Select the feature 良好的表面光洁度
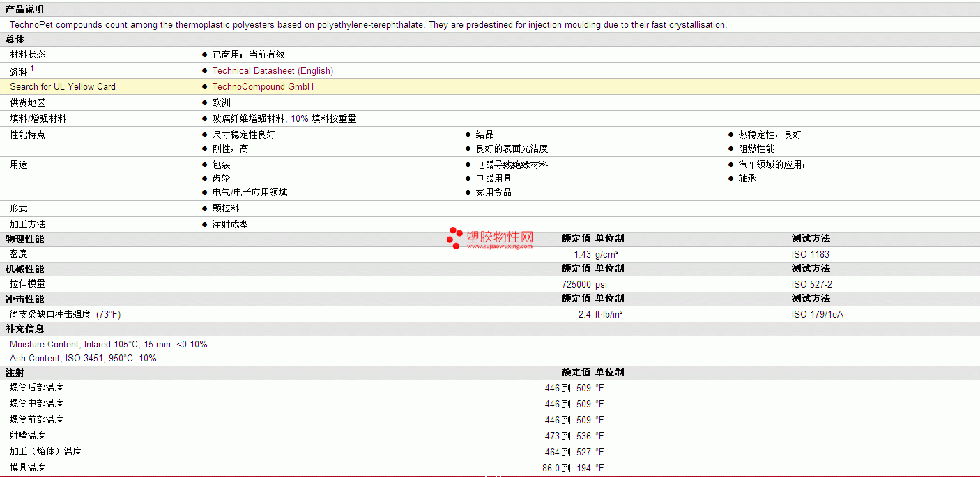The height and width of the screenshot is (477, 980). click(512, 148)
